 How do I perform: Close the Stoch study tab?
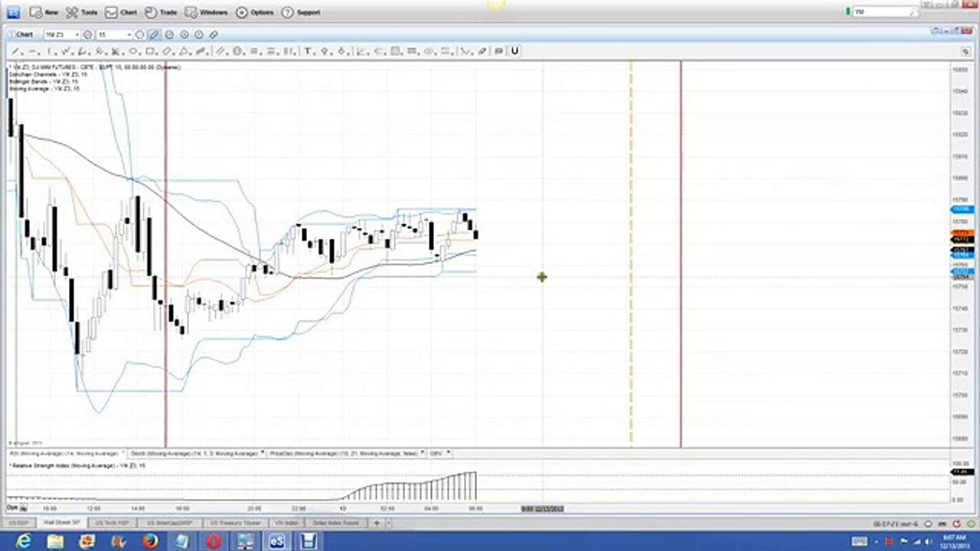[263, 453]
